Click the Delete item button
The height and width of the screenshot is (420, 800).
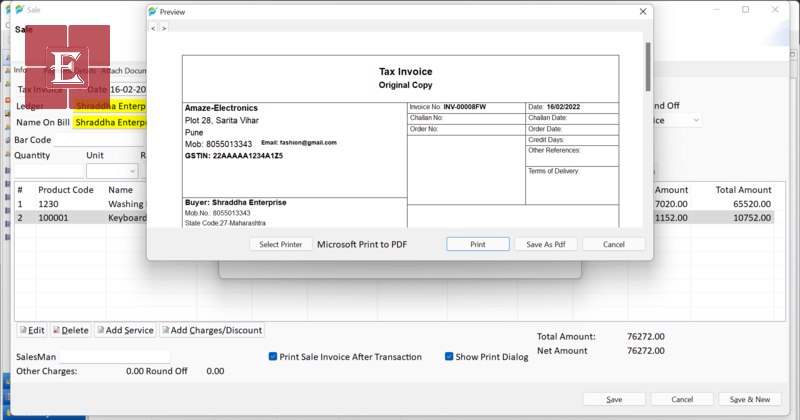click(x=70, y=330)
